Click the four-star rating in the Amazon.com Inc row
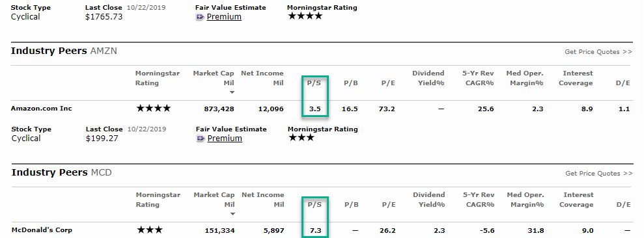 click(x=153, y=109)
